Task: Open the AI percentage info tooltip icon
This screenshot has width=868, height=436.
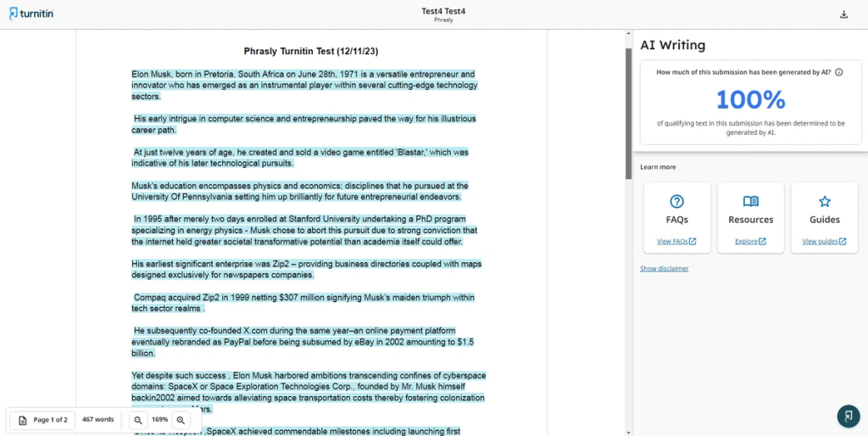Action: (x=838, y=72)
